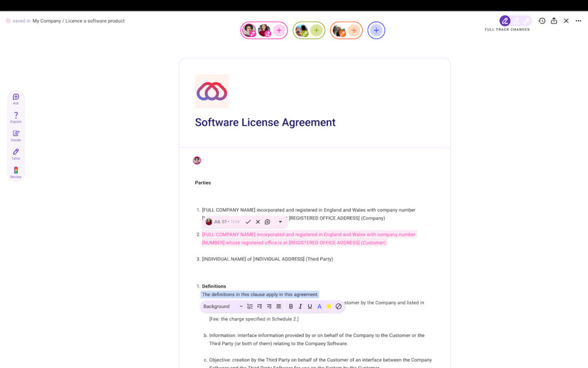
Task: Select the avatar in the green group
Action: point(301,30)
